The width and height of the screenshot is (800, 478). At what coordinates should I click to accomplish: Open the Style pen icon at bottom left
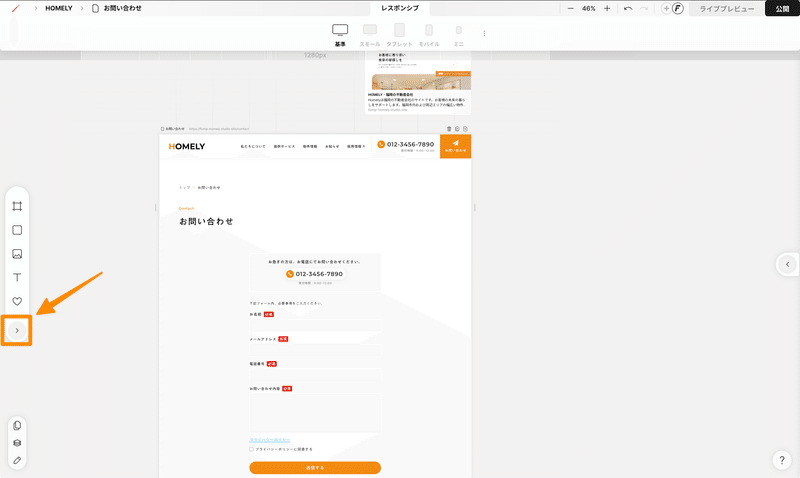[x=17, y=460]
